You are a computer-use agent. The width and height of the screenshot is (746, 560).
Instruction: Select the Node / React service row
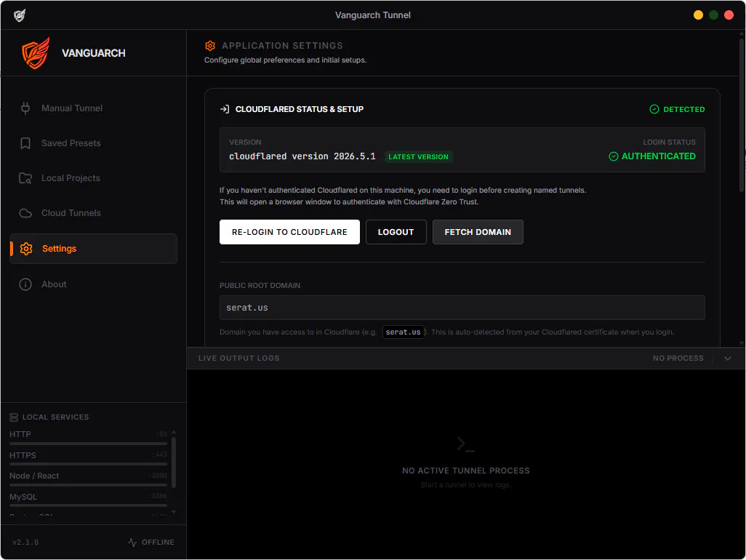(x=89, y=479)
